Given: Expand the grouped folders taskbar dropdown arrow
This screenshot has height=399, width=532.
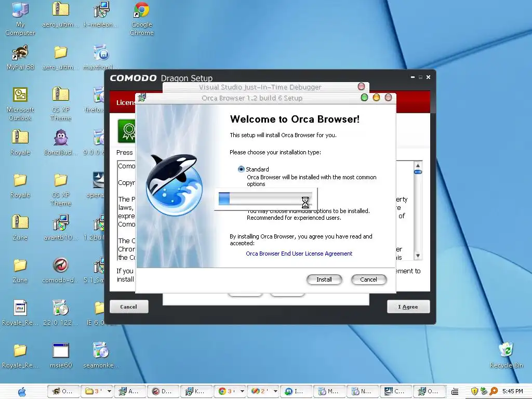Looking at the screenshot, I should tap(109, 391).
